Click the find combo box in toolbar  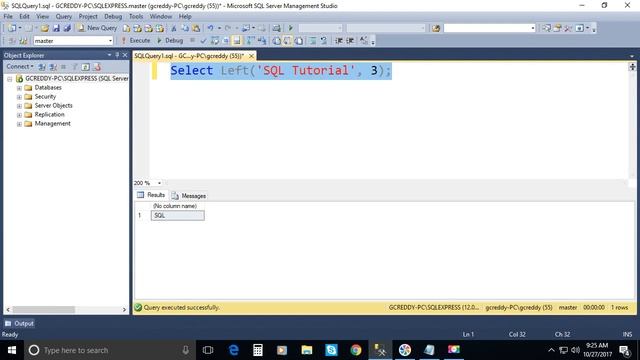[489, 28]
